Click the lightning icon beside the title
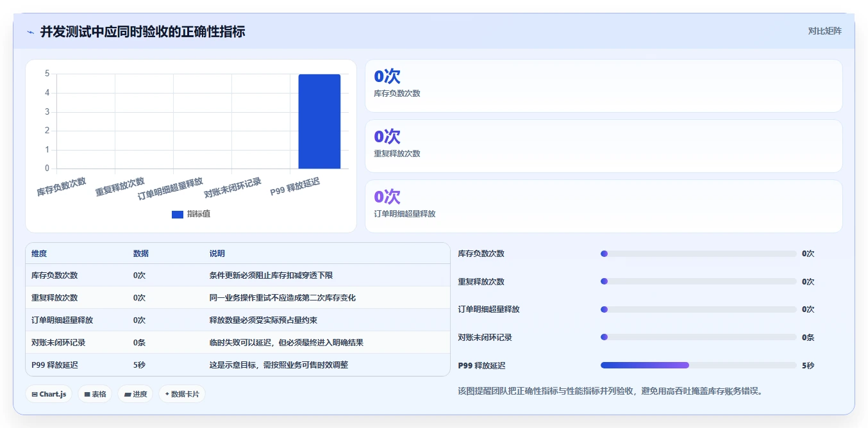Viewport: 868px width, 428px height. click(x=30, y=32)
